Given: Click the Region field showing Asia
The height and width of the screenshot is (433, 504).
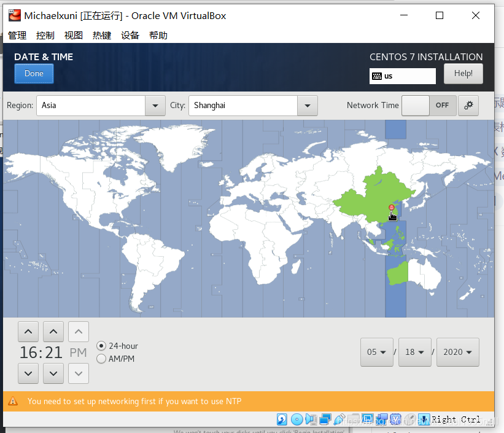Looking at the screenshot, I should click(91, 106).
